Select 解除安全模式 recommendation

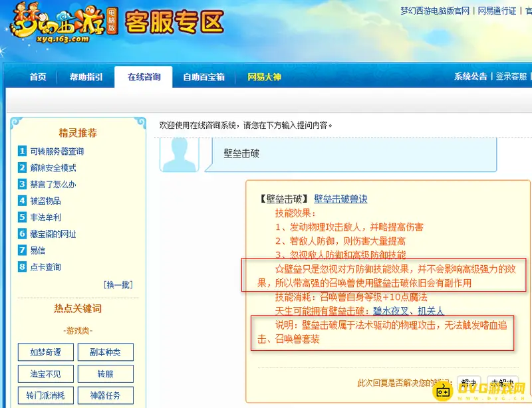click(x=53, y=168)
